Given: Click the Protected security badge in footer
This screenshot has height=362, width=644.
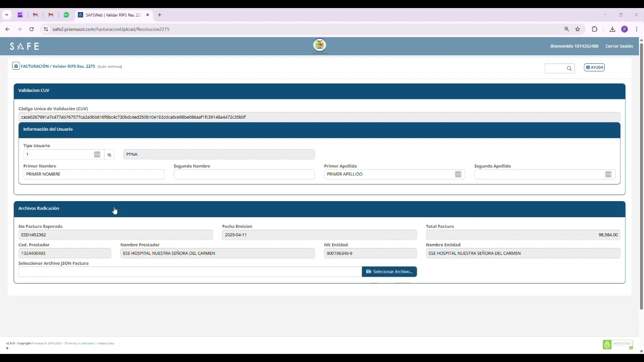Looking at the screenshot, I should 618,344.
